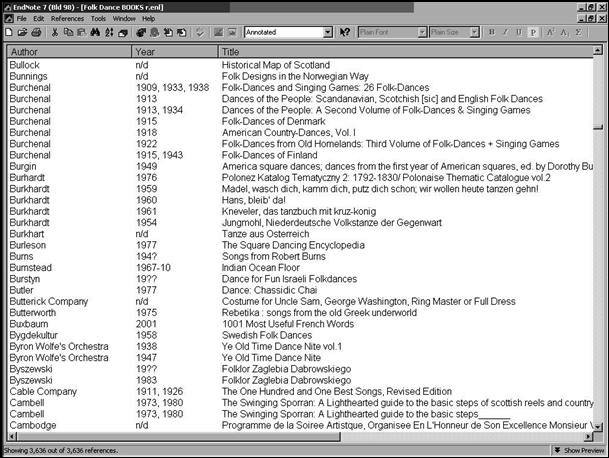Click the Print toolbar icon
Image resolution: width=609 pixels, height=458 pixels.
coord(37,32)
